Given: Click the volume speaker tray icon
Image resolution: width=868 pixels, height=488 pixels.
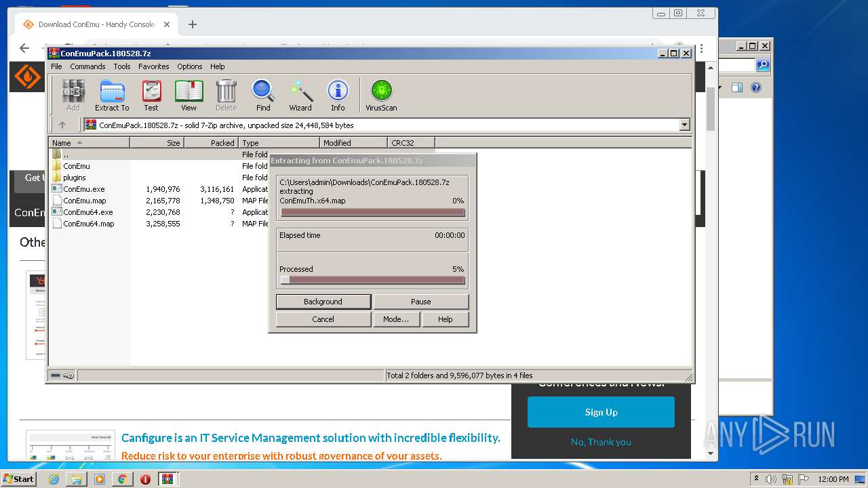Looking at the screenshot, I should pos(771,479).
